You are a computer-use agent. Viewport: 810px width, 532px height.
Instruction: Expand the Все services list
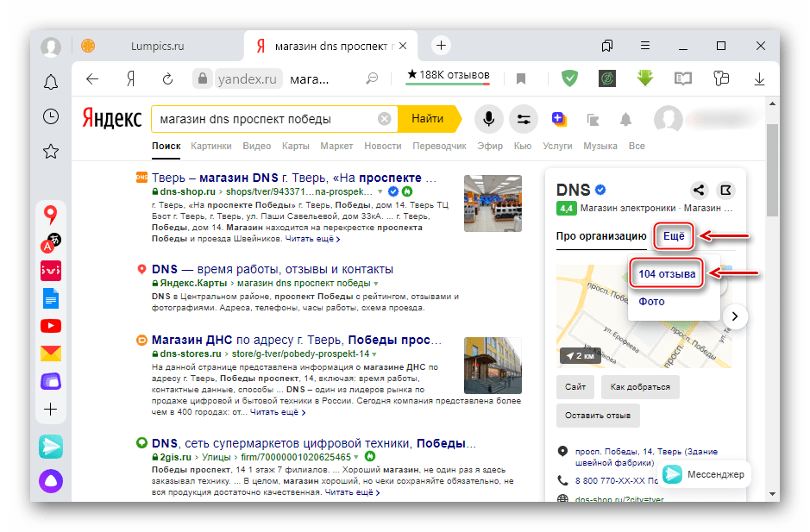point(637,147)
